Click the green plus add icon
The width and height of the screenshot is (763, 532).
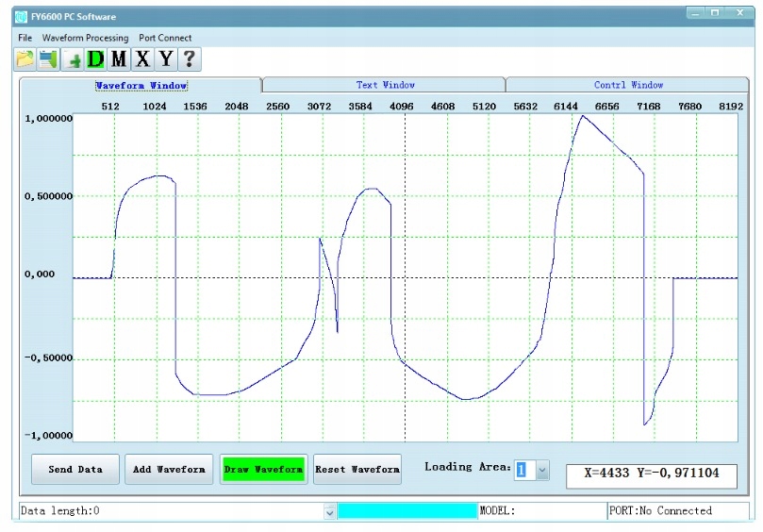click(x=74, y=60)
